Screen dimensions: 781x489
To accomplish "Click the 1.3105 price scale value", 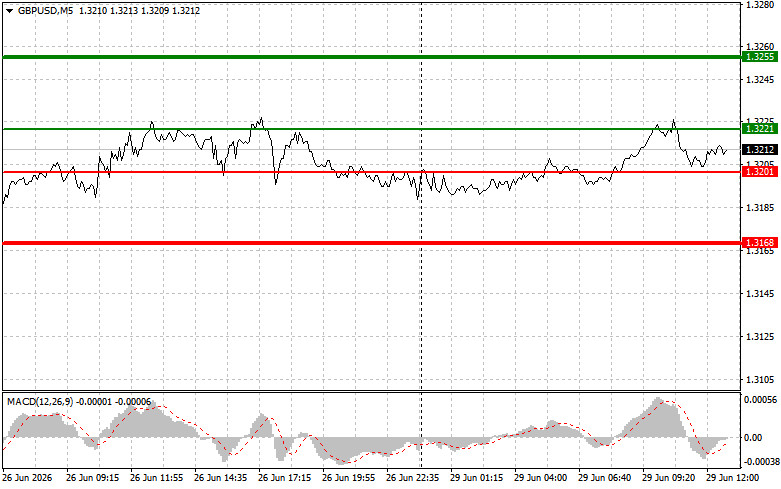I will pyautogui.click(x=759, y=379).
